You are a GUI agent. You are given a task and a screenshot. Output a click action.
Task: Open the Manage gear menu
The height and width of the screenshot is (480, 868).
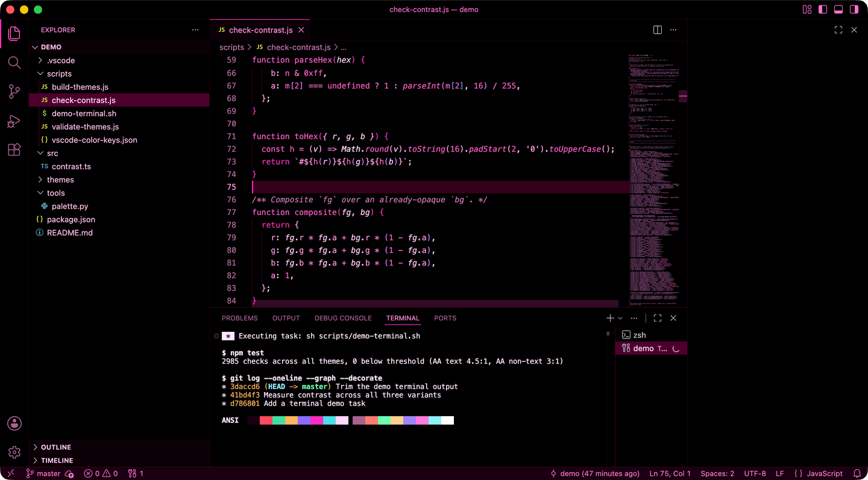14,452
